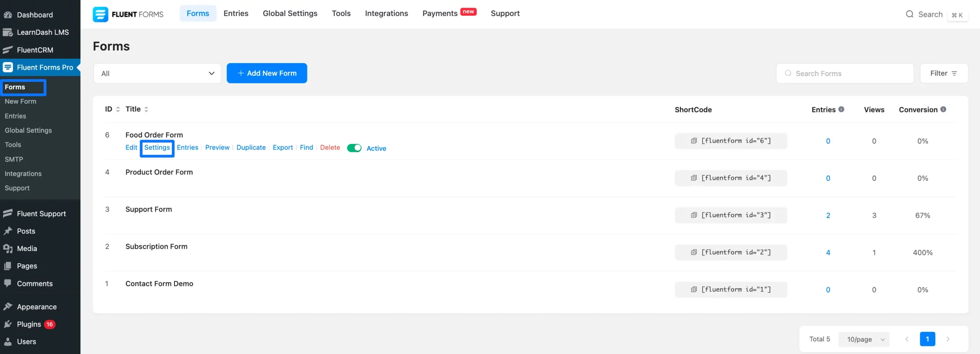980x354 pixels.
Task: Click the Dashboard icon in sidebar
Action: (8, 15)
